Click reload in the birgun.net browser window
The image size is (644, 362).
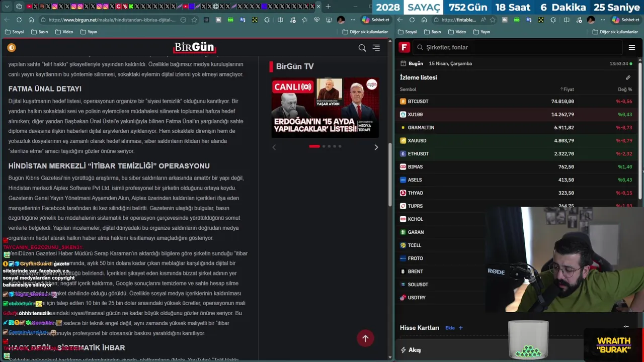(19, 20)
